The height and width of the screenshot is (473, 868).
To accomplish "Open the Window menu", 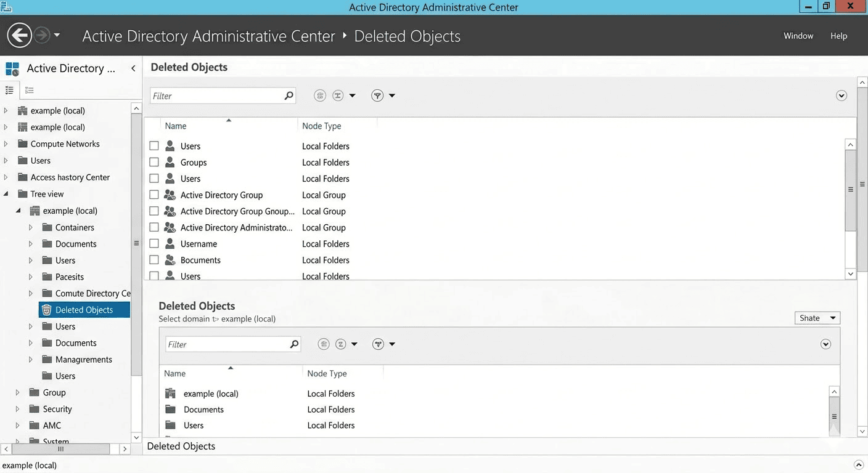I will [798, 36].
